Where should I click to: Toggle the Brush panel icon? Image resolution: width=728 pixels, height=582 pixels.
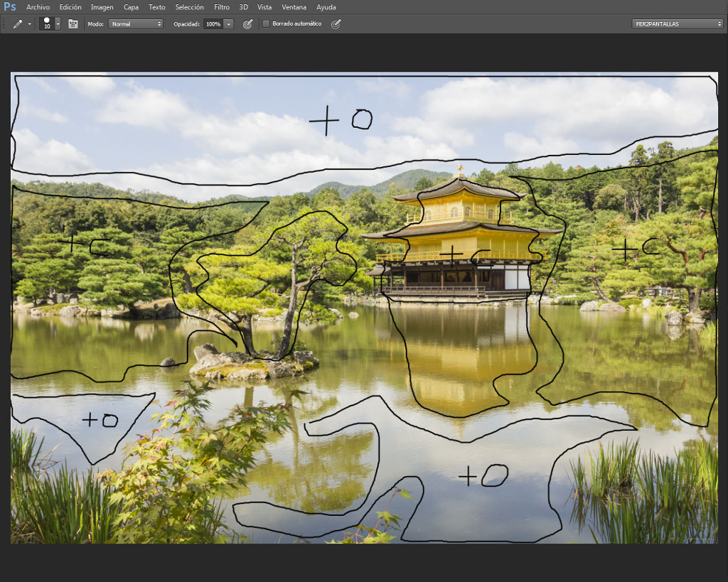pyautogui.click(x=73, y=24)
